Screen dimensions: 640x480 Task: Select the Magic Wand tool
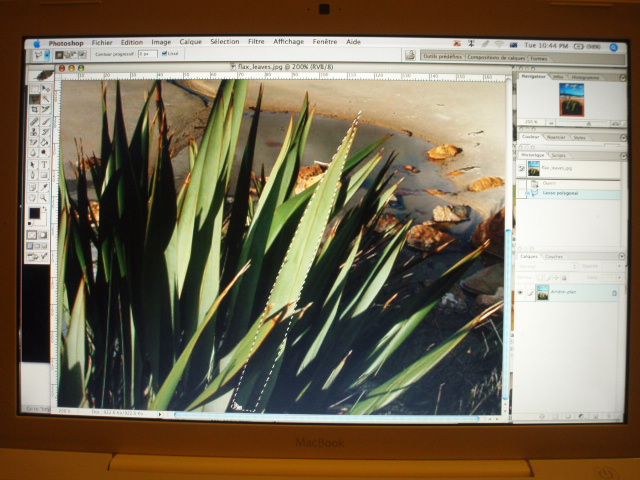[45, 99]
